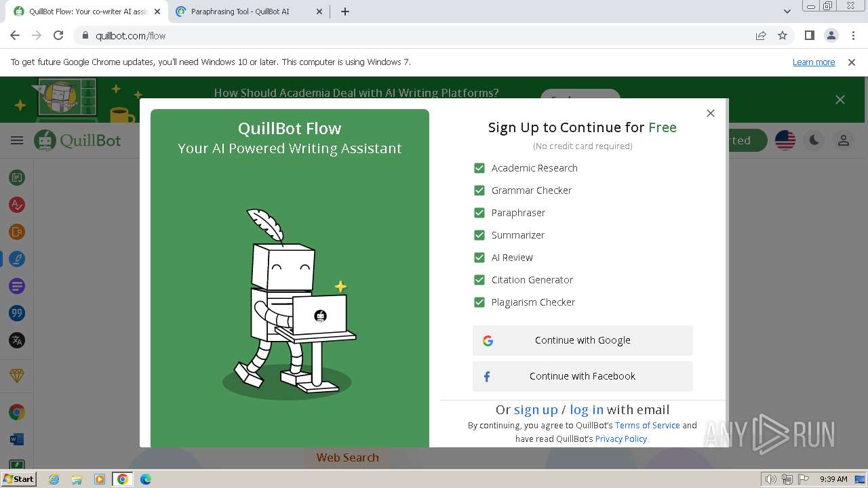
Task: Toggle the AI Review checkbox
Action: coord(479,258)
